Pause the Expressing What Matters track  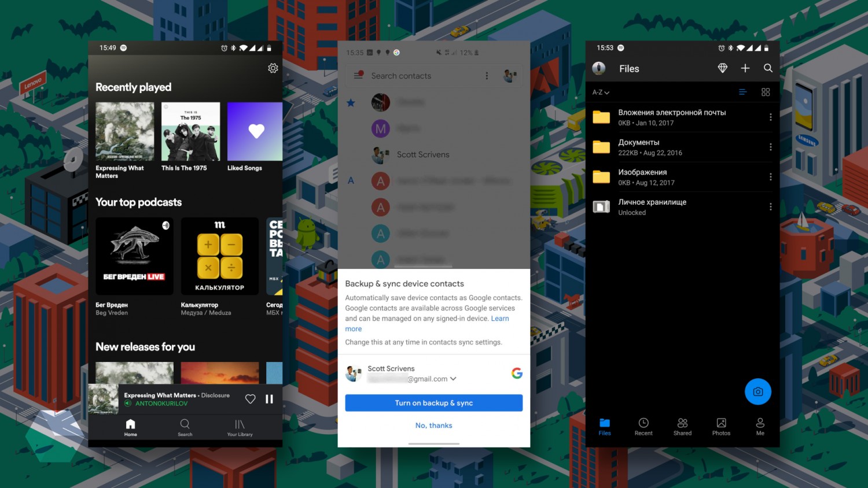click(269, 399)
